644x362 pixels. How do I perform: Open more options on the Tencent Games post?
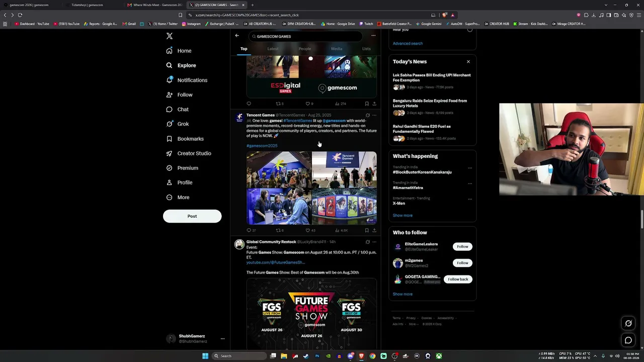[x=374, y=115]
